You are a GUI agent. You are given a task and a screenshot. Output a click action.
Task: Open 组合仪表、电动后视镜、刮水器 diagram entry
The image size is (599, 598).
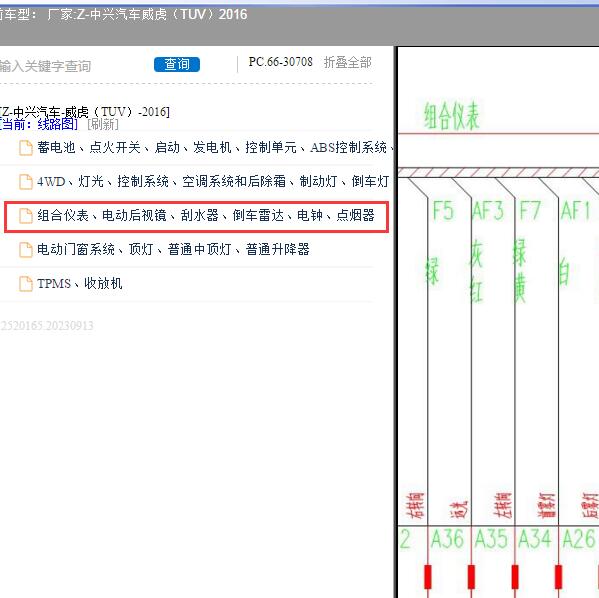click(x=206, y=216)
